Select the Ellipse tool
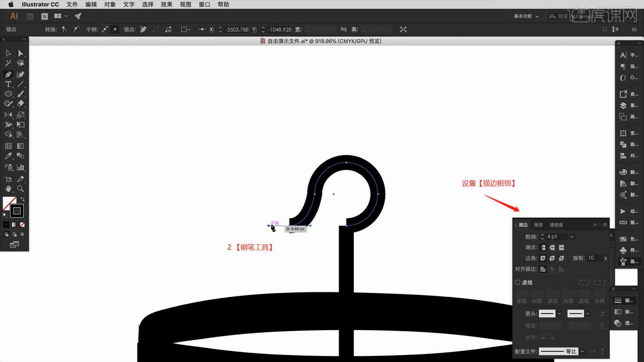Viewport: 644px width, 362px height. (8, 94)
